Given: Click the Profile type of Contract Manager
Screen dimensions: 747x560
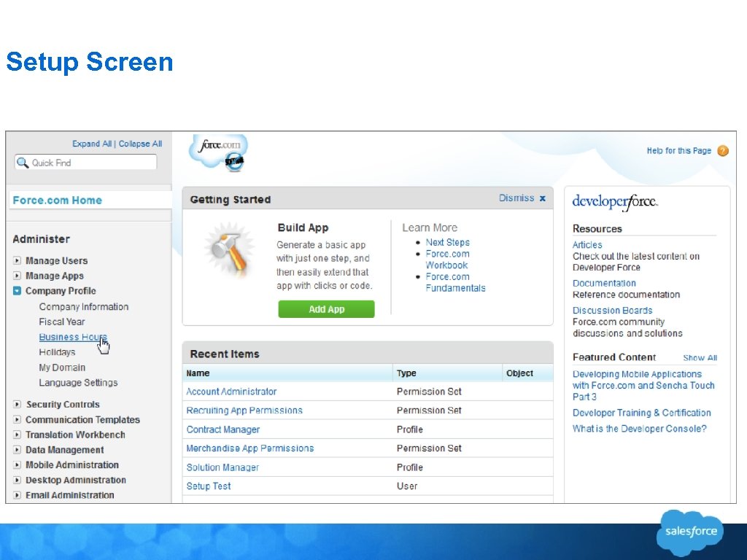Looking at the screenshot, I should [410, 429].
